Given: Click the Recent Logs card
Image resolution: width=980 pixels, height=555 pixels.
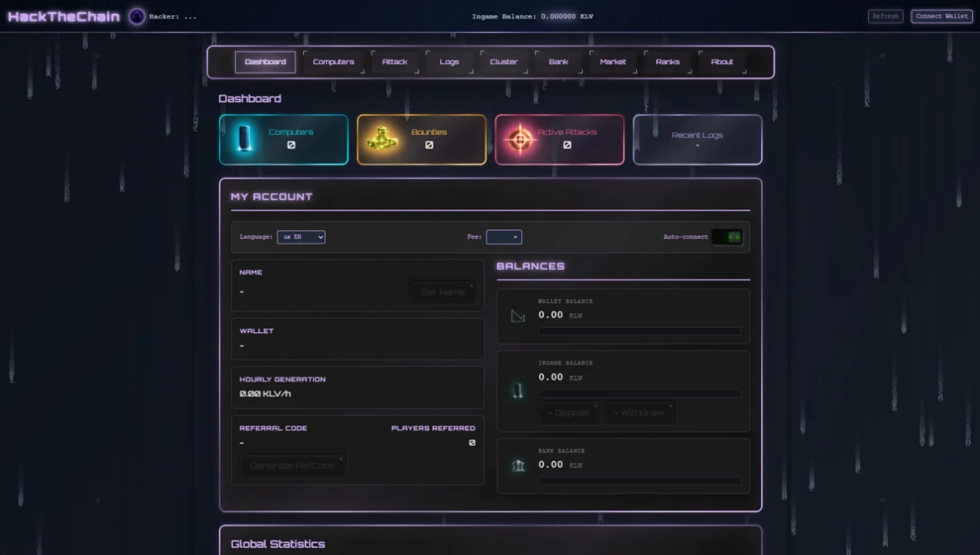Looking at the screenshot, I should coord(697,140).
